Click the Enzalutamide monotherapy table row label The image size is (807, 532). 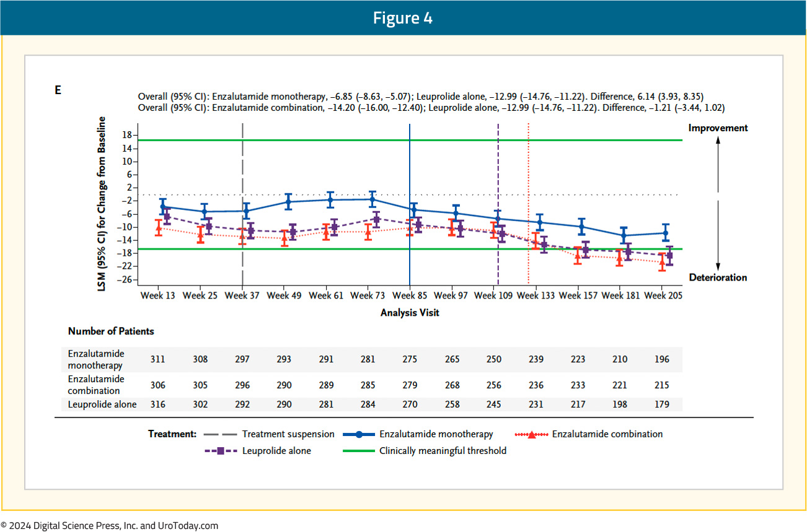(x=96, y=359)
